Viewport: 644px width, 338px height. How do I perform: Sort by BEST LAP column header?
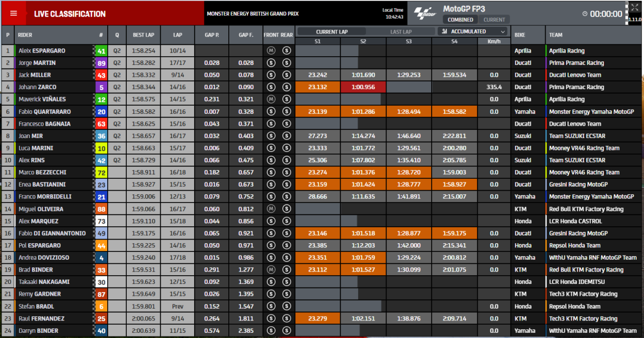click(x=143, y=35)
